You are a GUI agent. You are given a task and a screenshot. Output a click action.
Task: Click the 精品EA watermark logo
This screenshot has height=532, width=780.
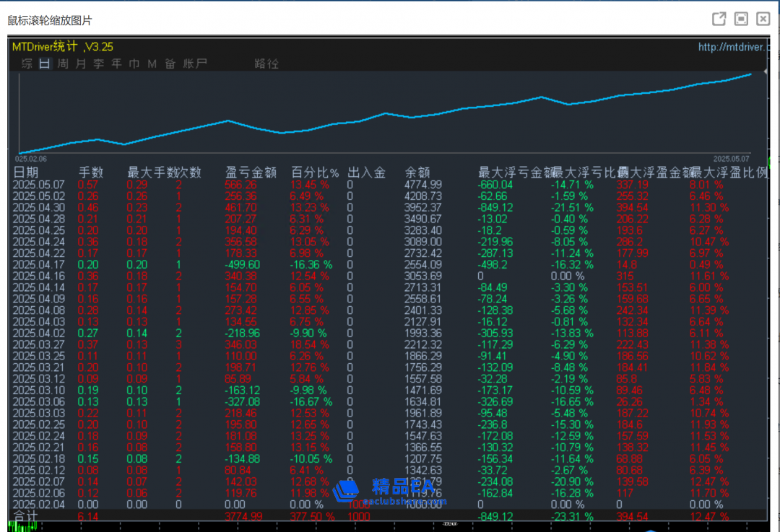(390, 491)
